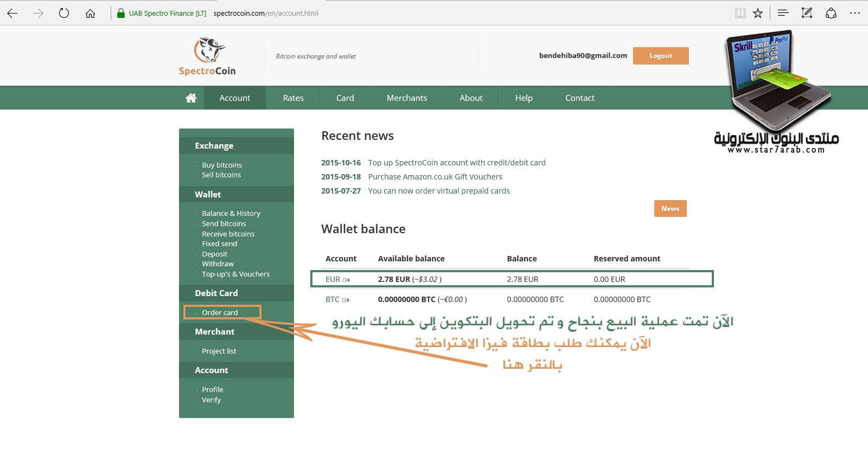Click the Bitcoin exchange and wallet tagline
The image size is (868, 449).
pyautogui.click(x=316, y=56)
